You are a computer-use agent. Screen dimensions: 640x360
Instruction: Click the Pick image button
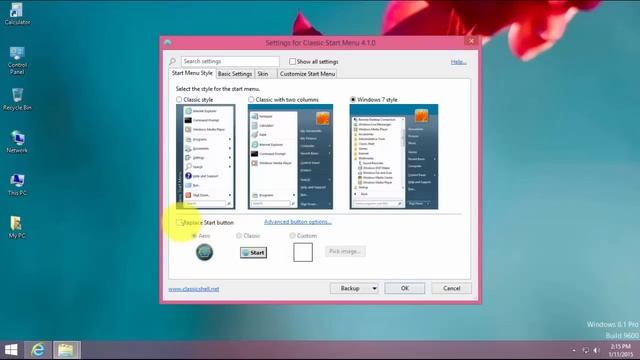345,251
